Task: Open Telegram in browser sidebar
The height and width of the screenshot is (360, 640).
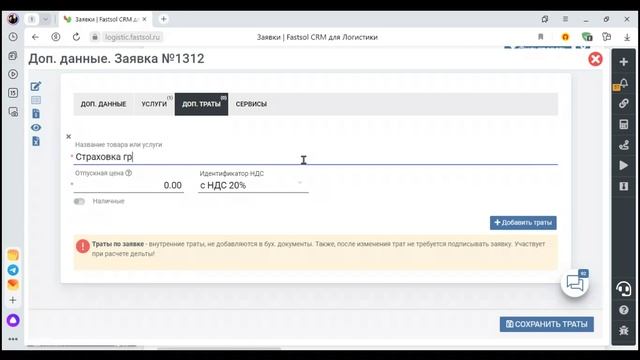Action: 13,270
